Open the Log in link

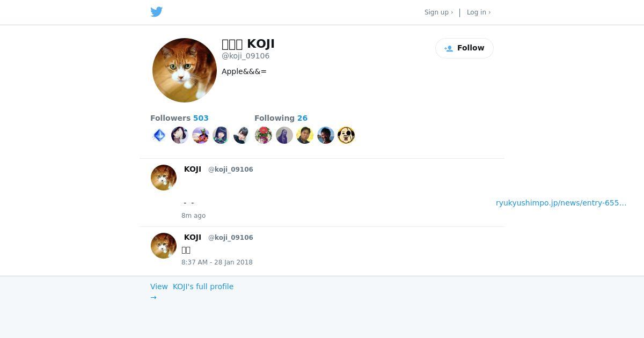click(478, 12)
